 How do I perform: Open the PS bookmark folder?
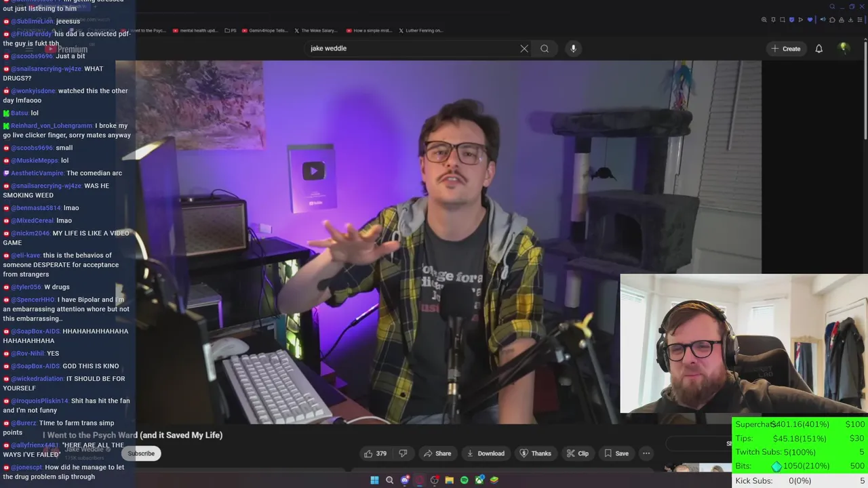tap(231, 30)
